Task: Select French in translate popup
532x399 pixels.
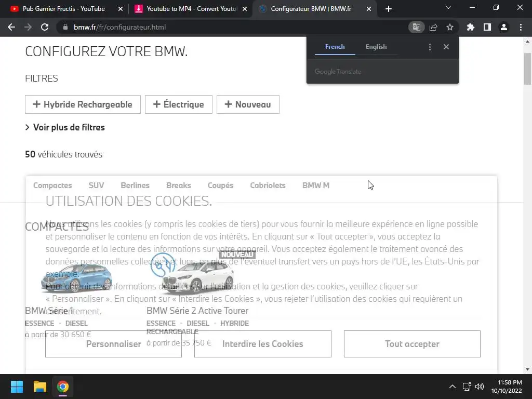Action: pos(335,47)
